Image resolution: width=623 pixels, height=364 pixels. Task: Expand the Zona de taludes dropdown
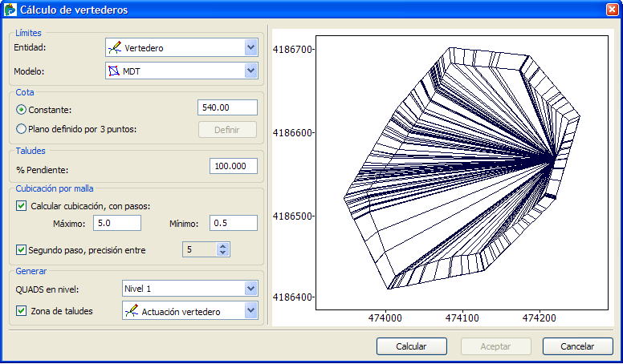click(250, 310)
